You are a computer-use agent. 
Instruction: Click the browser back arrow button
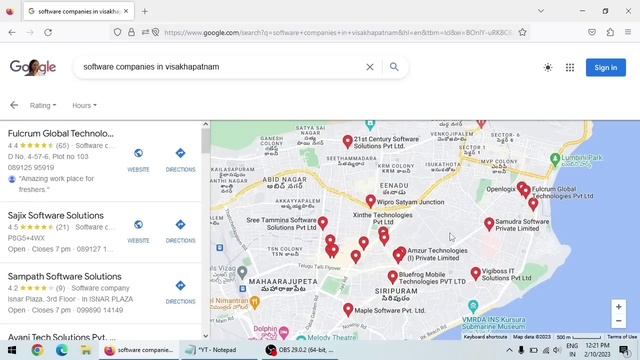[12, 32]
